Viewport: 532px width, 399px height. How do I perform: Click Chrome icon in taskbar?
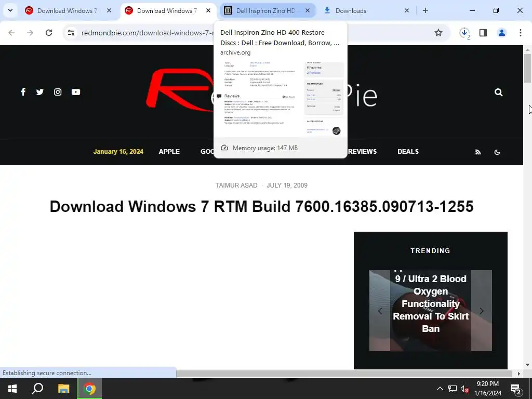[x=89, y=389]
